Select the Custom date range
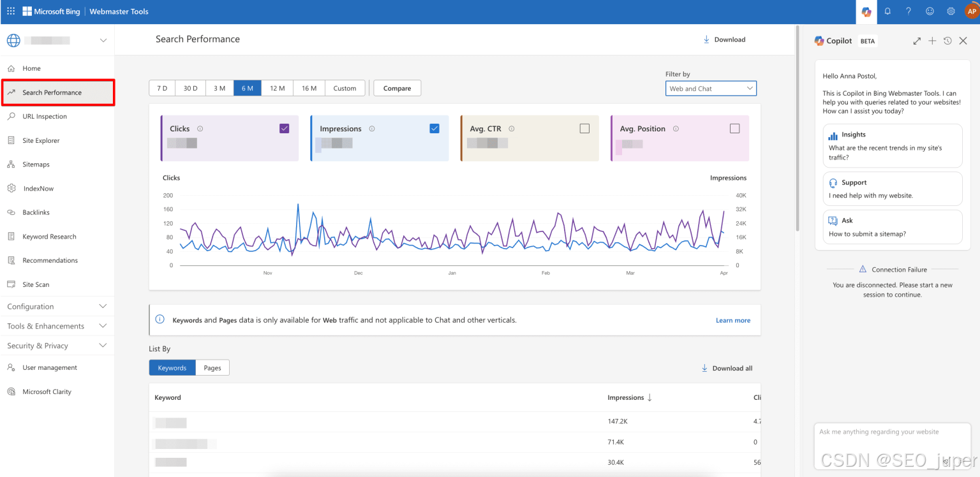Image resolution: width=980 pixels, height=477 pixels. pyautogui.click(x=345, y=88)
